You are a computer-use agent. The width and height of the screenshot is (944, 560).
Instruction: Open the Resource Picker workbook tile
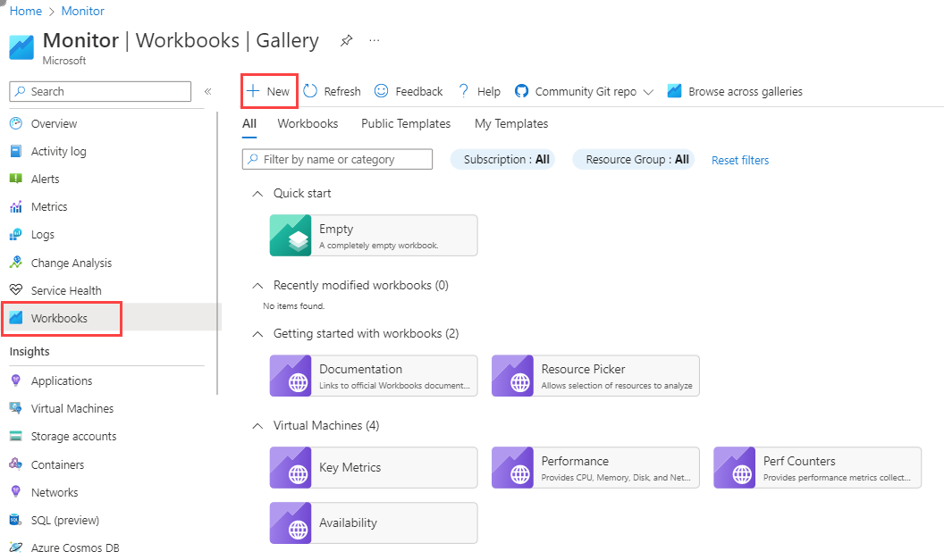[x=595, y=376]
